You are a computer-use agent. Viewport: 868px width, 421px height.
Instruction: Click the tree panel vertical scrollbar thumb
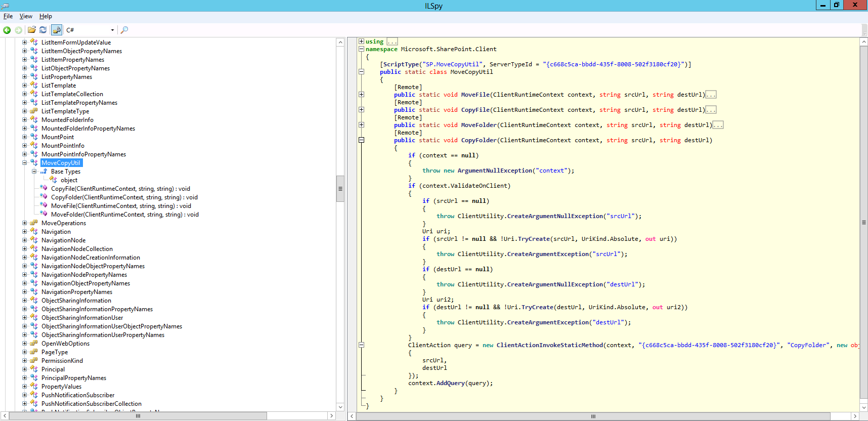click(340, 189)
